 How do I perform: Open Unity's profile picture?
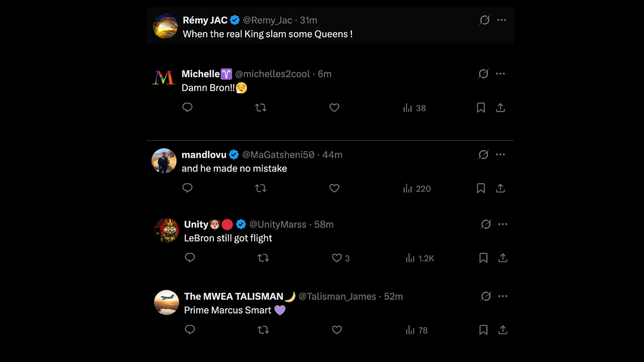click(167, 231)
